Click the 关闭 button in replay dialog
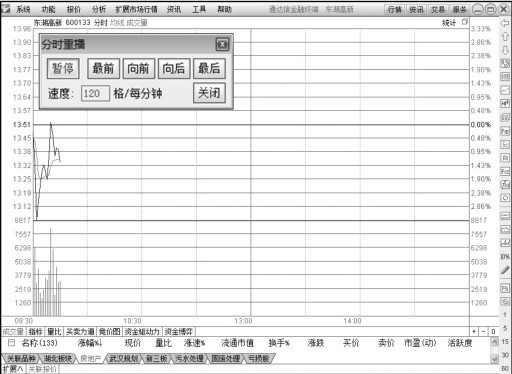 coord(209,93)
